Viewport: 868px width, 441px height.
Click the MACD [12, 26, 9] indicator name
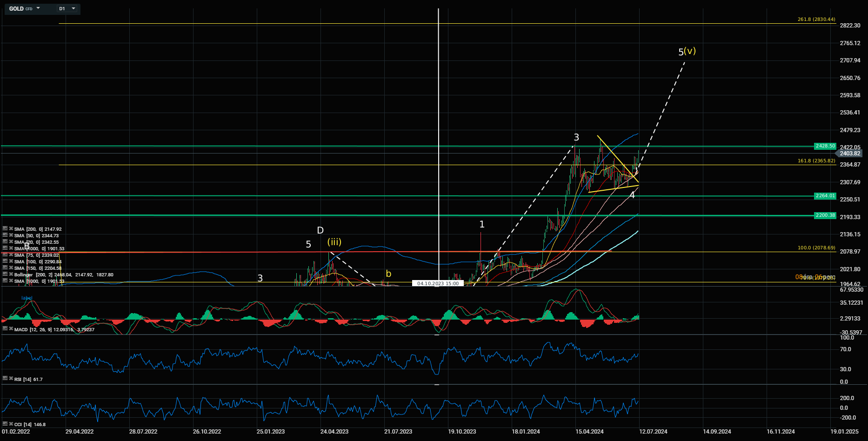33,329
